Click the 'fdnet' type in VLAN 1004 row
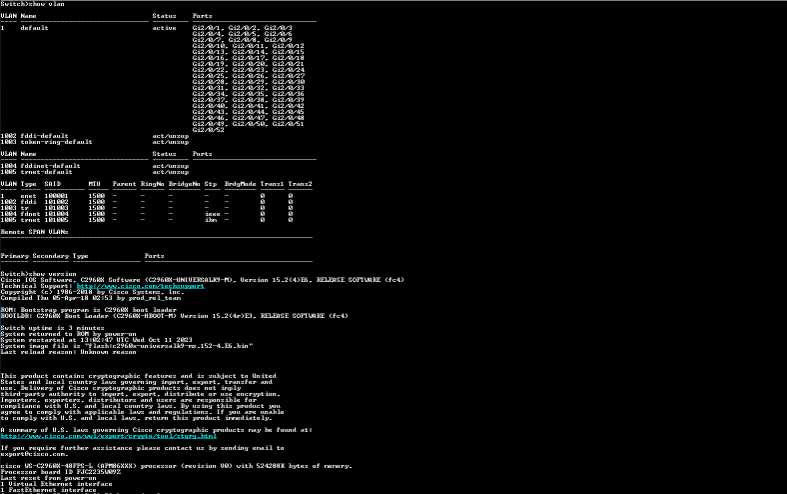 [30, 214]
